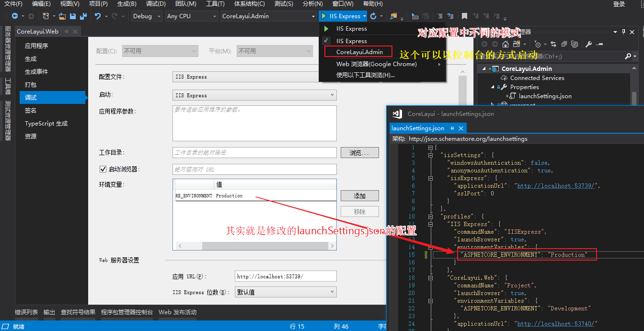Click the 添加 environment variable button
This screenshot has height=331, width=644.
tap(360, 196)
